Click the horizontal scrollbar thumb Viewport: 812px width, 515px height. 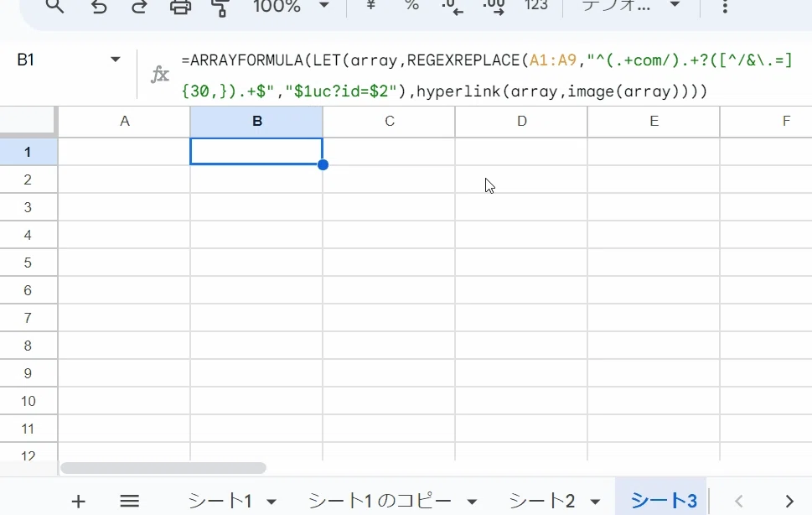point(163,468)
